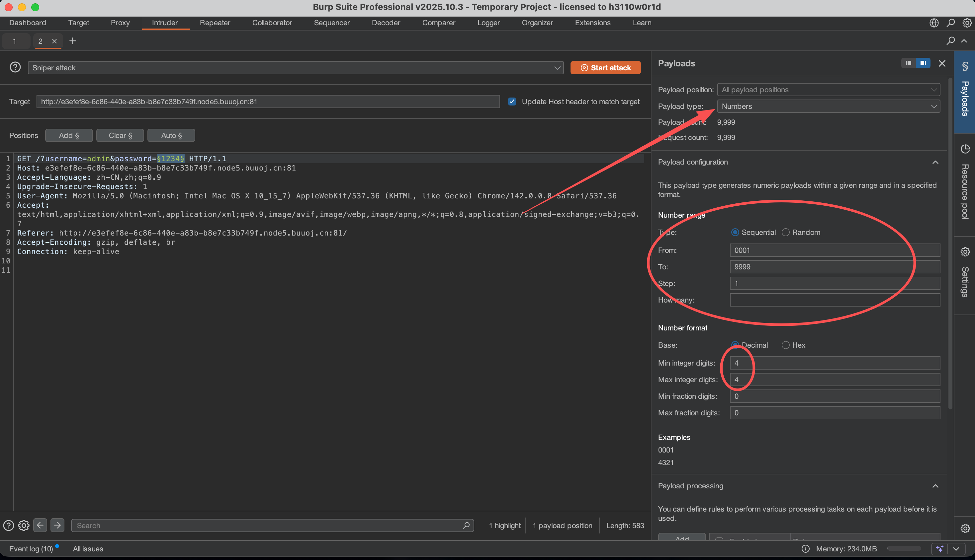Screen dimensions: 975x560
Task: Select Hex as the number base
Action: [x=786, y=345]
